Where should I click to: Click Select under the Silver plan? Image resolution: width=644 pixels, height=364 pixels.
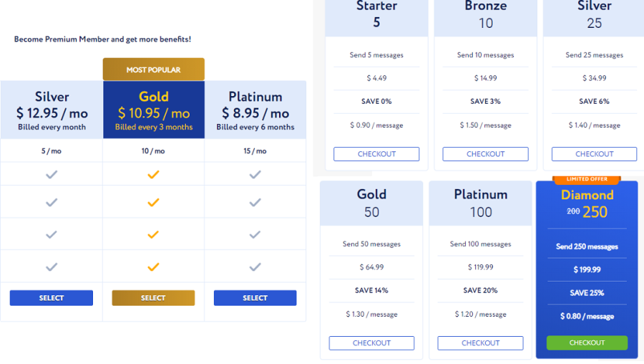[52, 298]
